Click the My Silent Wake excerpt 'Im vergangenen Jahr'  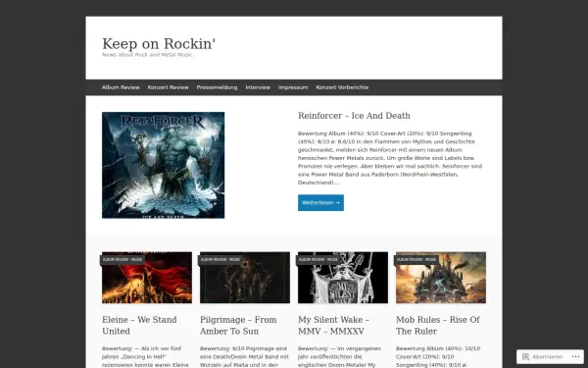pos(339,357)
